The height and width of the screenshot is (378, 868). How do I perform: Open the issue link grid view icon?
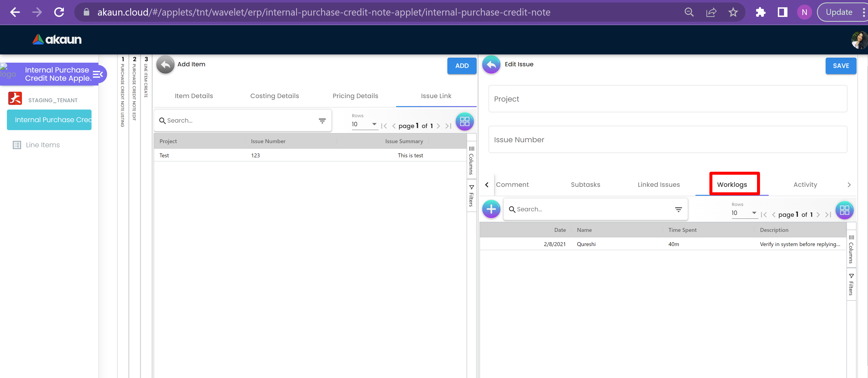pyautogui.click(x=464, y=121)
